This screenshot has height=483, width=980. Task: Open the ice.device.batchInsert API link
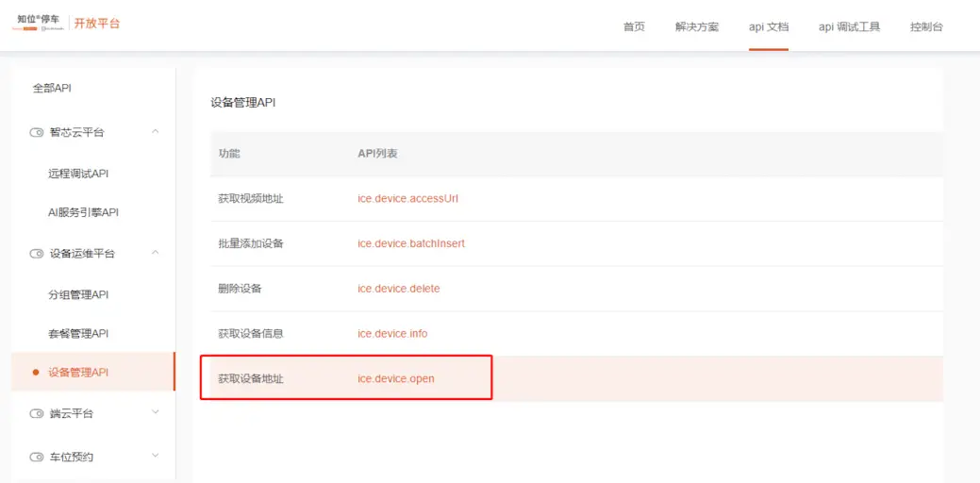pos(410,243)
